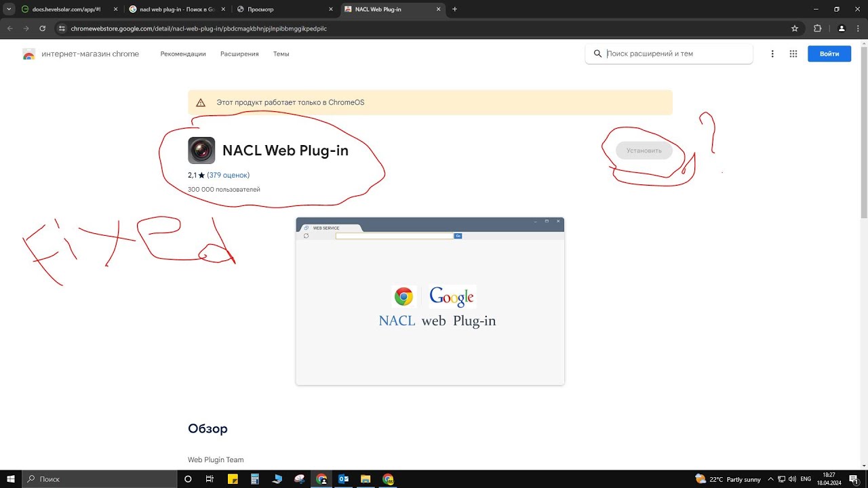Close the docs.hevelsolar.com tab
Image resolution: width=868 pixels, height=488 pixels.
(x=114, y=9)
